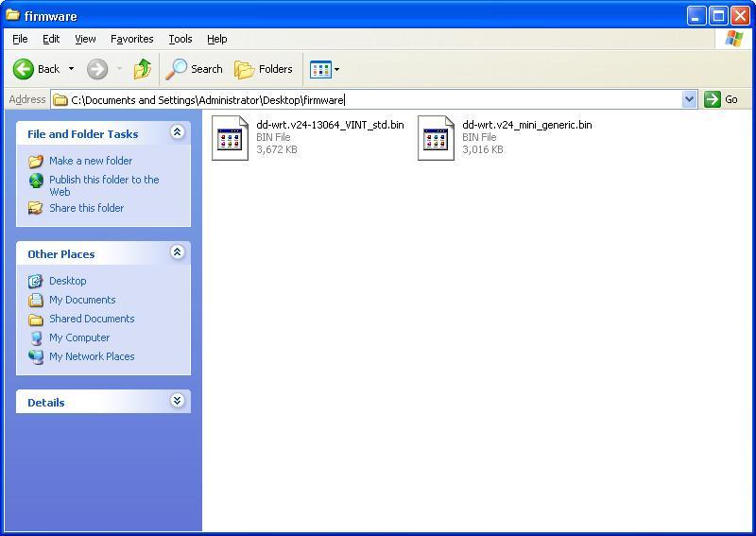Click the My Documents icon in sidebar
Image resolution: width=756 pixels, height=536 pixels.
click(x=36, y=300)
